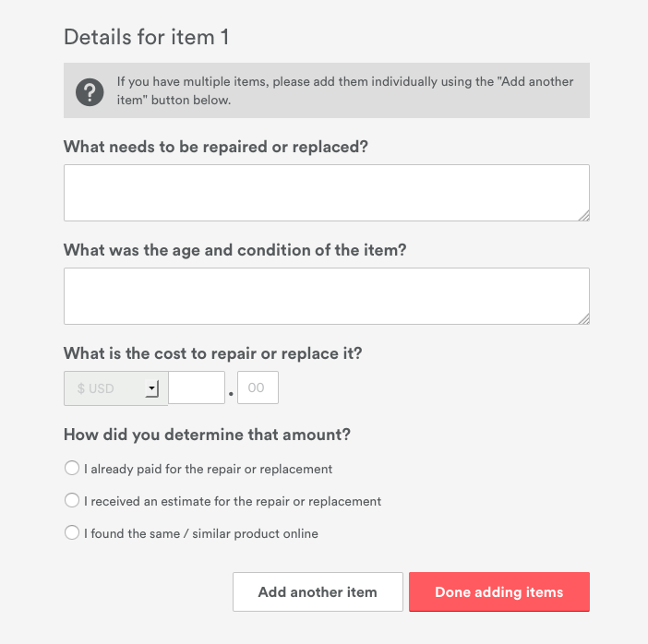Click the "How did you determine that amount?" heading
This screenshot has height=644, width=648.
(x=207, y=434)
